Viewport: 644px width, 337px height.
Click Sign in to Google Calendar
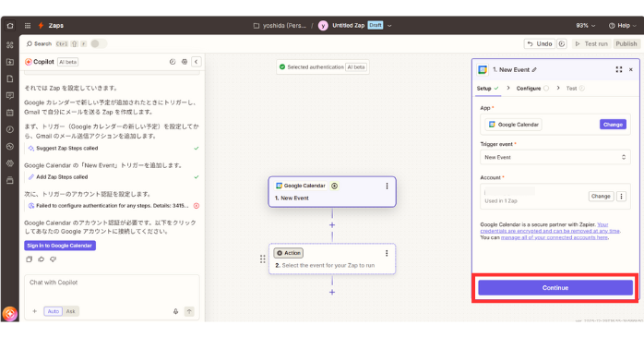[x=60, y=246]
